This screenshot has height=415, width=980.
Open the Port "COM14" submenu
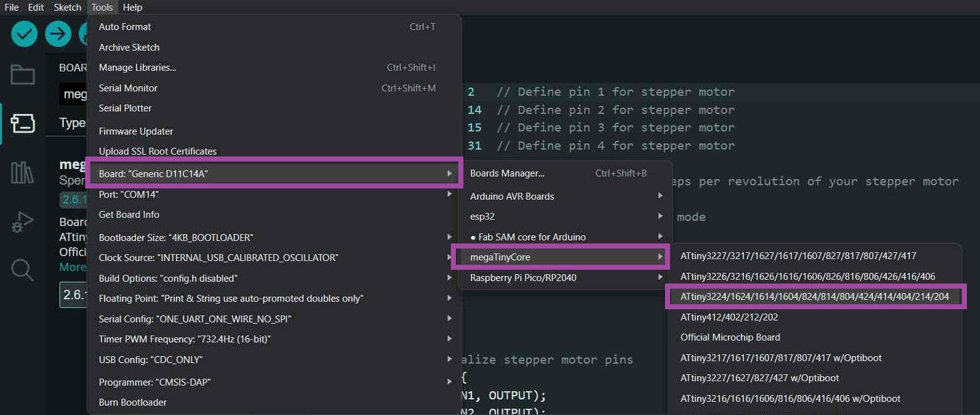128,195
